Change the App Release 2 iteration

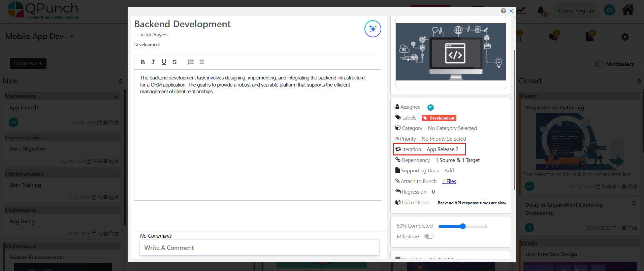[x=442, y=149]
